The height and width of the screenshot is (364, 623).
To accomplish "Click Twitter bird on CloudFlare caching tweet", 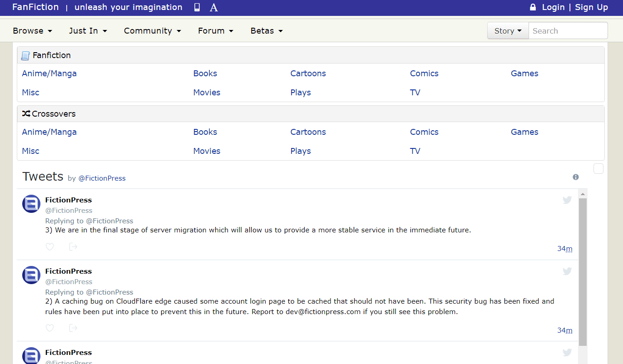I will 567,271.
